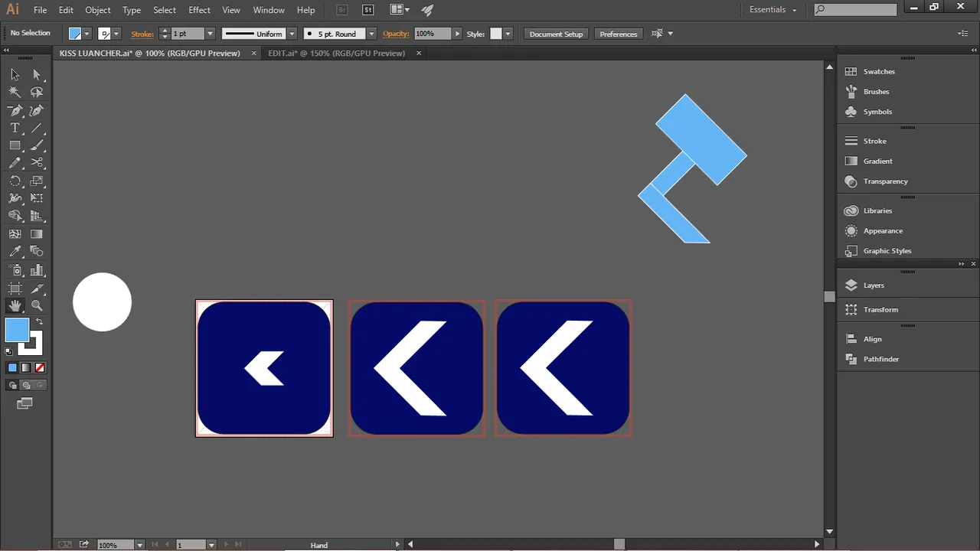This screenshot has height=551, width=980.
Task: Open 5 pt. Round brush dropdown
Action: 371,34
